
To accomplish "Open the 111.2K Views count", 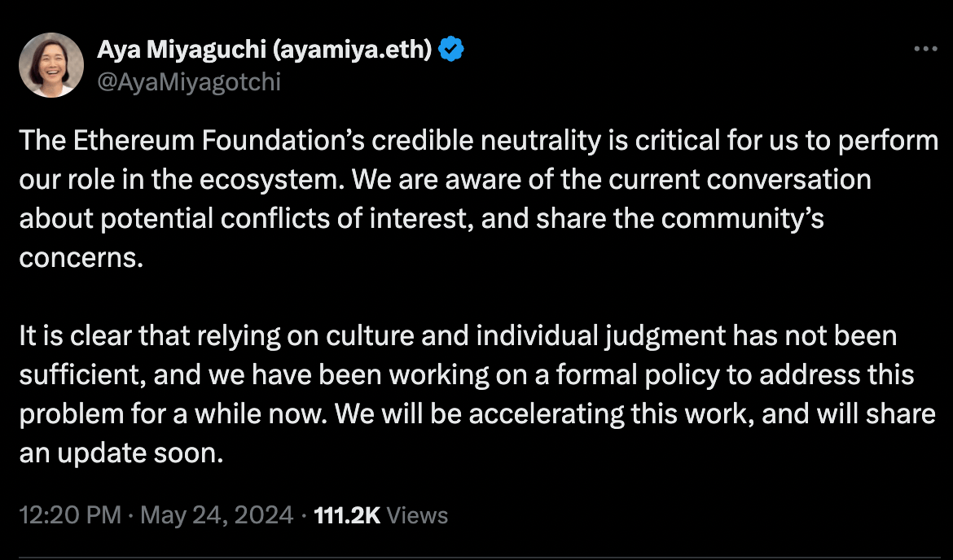I will [x=380, y=515].
